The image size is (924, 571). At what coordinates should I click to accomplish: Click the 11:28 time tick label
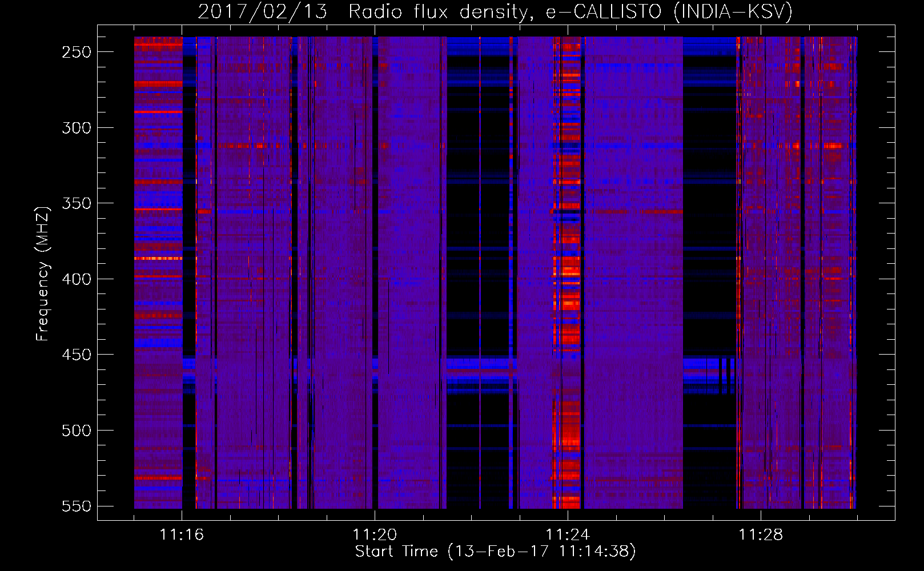click(x=761, y=535)
